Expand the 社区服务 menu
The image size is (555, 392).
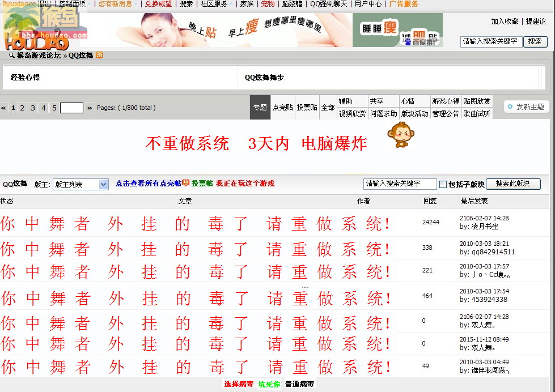pos(214,4)
